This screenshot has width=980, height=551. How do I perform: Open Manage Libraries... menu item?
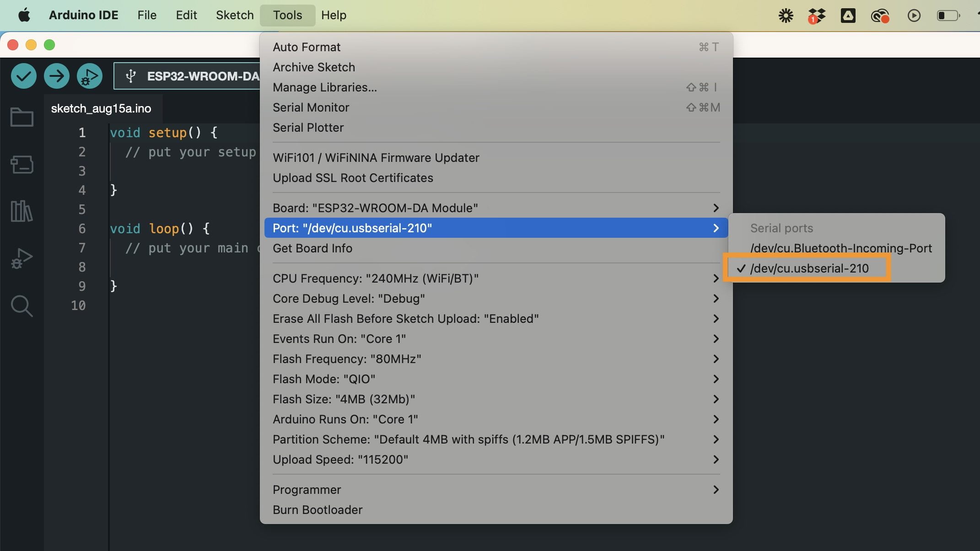coord(496,87)
